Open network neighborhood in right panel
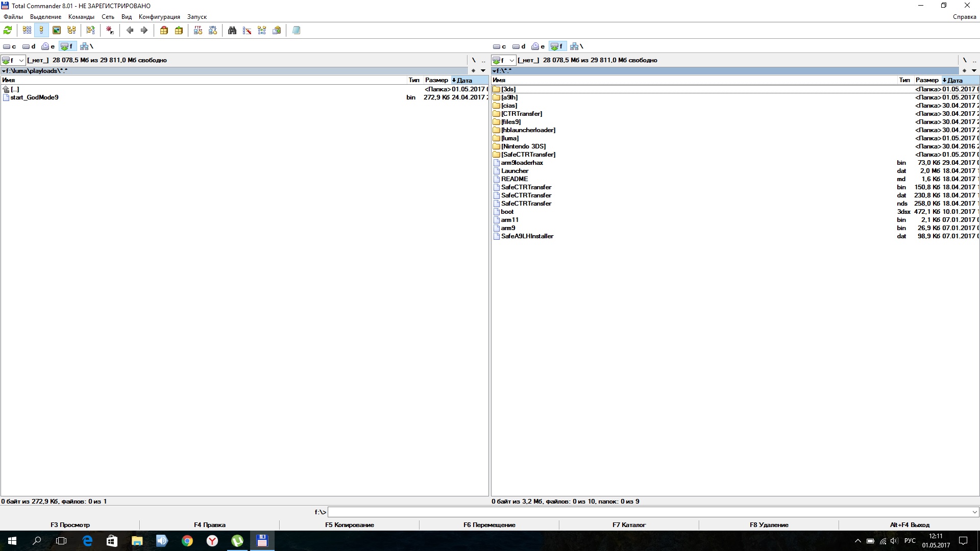The width and height of the screenshot is (980, 551). click(577, 46)
